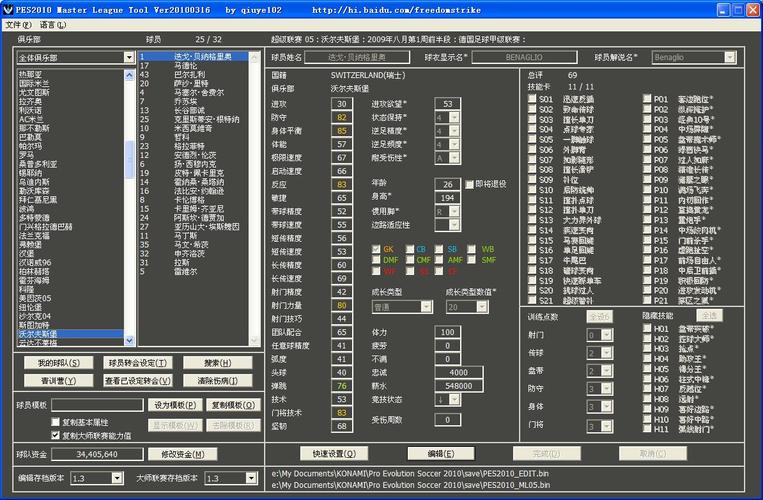Tick the S13 skill card checkbox
The width and height of the screenshot is (763, 500).
click(x=532, y=220)
